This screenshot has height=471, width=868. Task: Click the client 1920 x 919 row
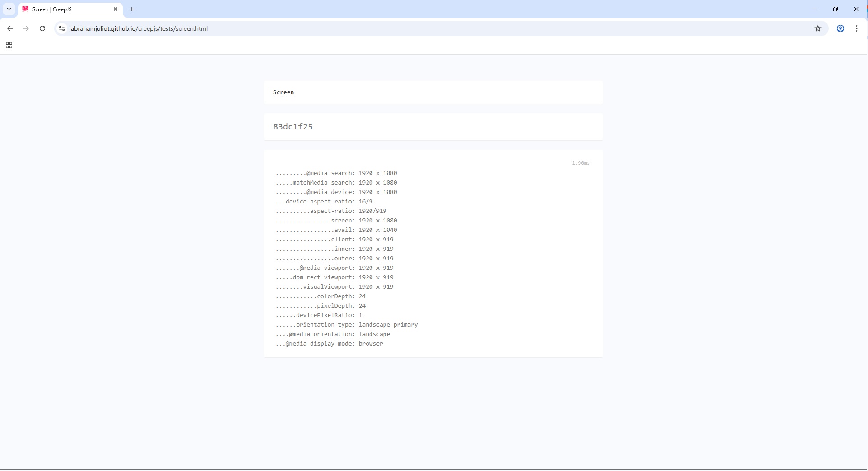[334, 240]
